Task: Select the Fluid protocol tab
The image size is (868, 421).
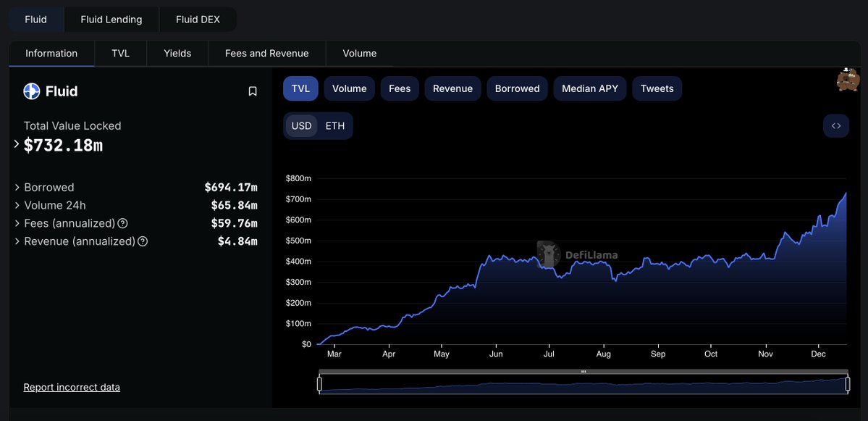Action: pyautogui.click(x=36, y=20)
